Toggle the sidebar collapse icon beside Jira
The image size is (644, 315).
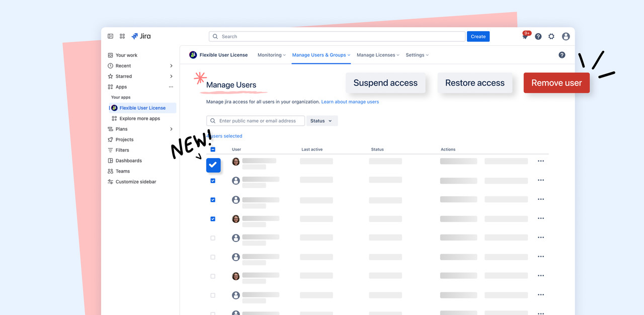(111, 36)
